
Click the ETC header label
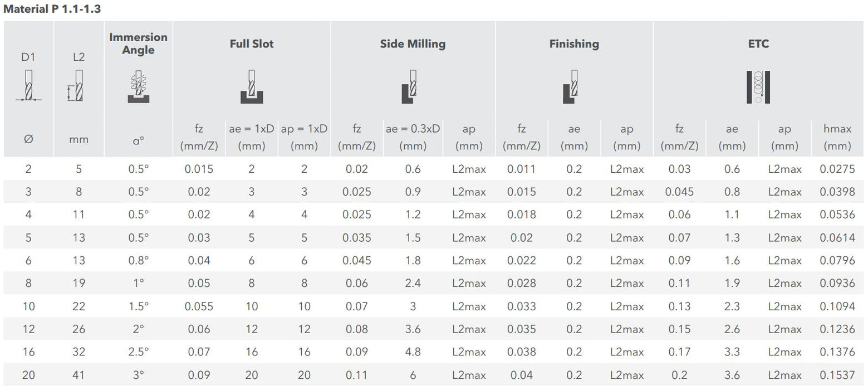(x=758, y=43)
